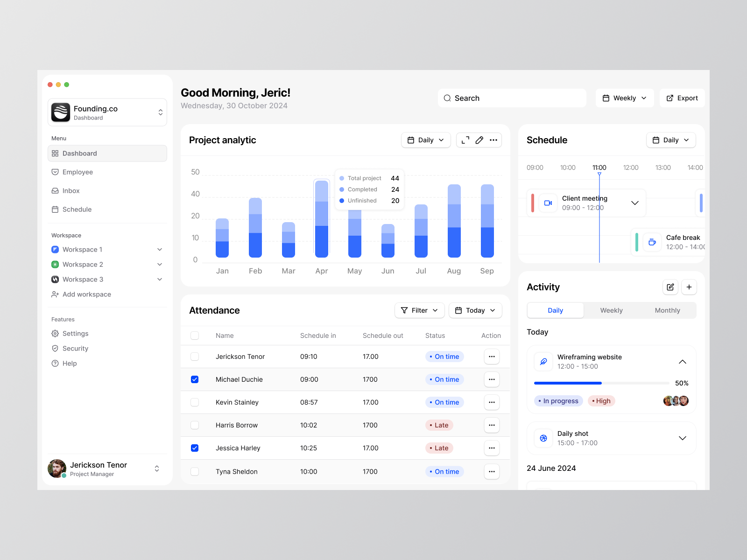Click the Add workspace icon

pyautogui.click(x=55, y=294)
